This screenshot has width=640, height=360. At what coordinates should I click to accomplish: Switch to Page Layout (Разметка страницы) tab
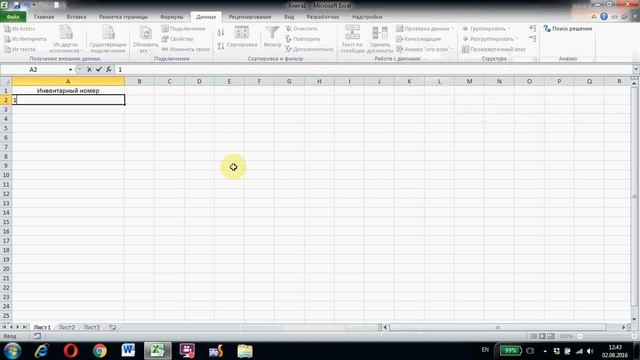click(x=123, y=17)
